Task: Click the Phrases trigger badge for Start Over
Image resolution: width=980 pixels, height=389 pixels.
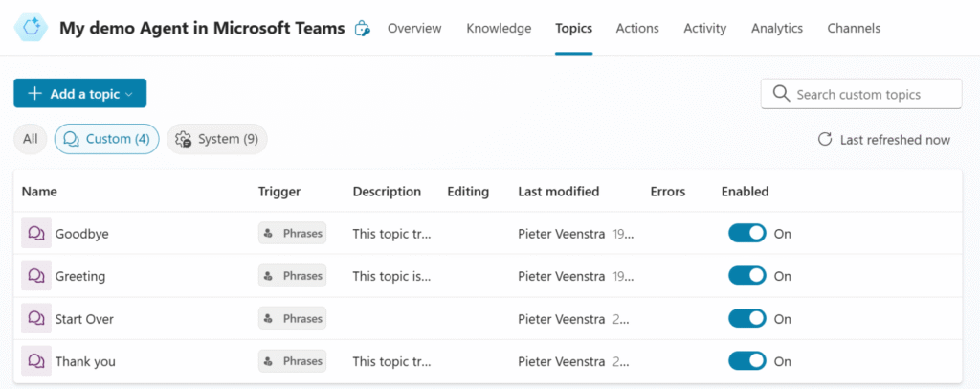Action: pos(293,318)
